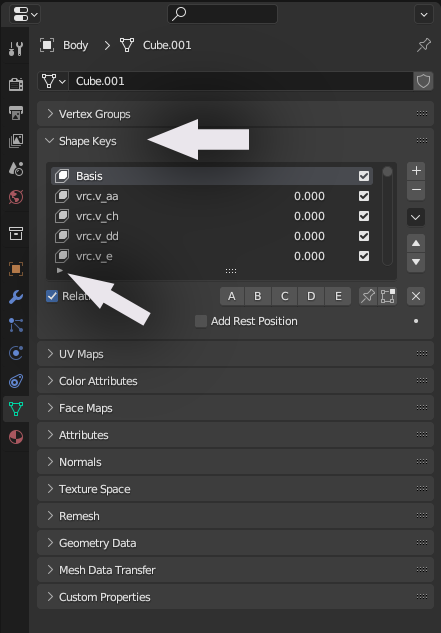The image size is (441, 633).
Task: Expand the shape key list filter options
Action: [x=60, y=270]
